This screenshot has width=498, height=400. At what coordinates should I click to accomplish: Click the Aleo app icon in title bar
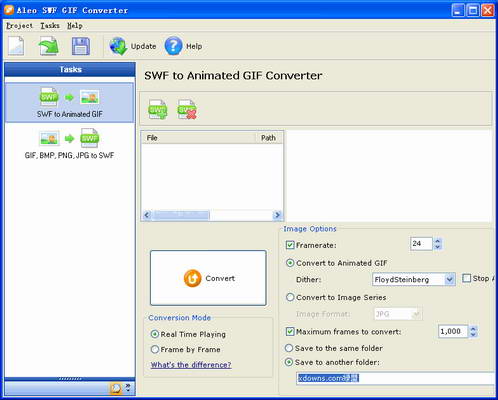click(x=9, y=10)
